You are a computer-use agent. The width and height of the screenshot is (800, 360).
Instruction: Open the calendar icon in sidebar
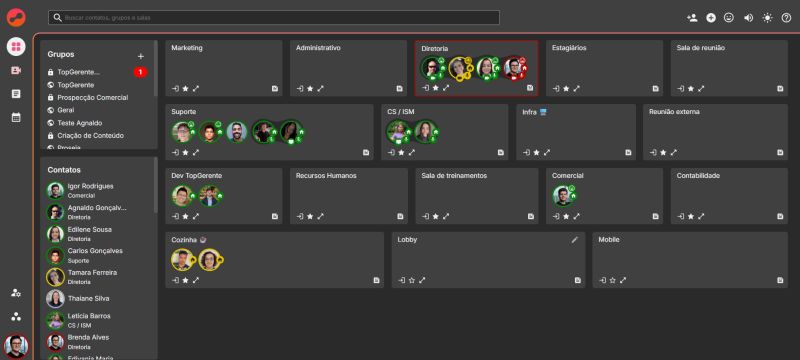16,117
